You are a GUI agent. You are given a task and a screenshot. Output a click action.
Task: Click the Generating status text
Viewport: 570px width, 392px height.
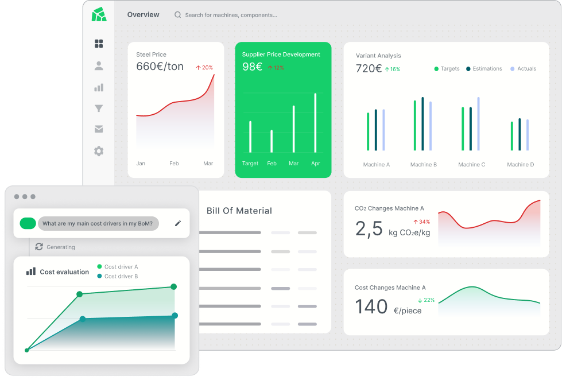pyautogui.click(x=61, y=247)
